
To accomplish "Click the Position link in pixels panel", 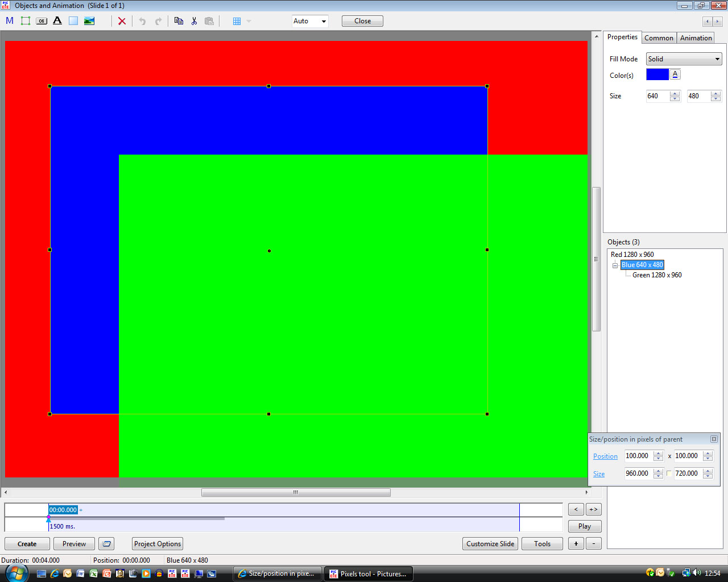I will (605, 456).
